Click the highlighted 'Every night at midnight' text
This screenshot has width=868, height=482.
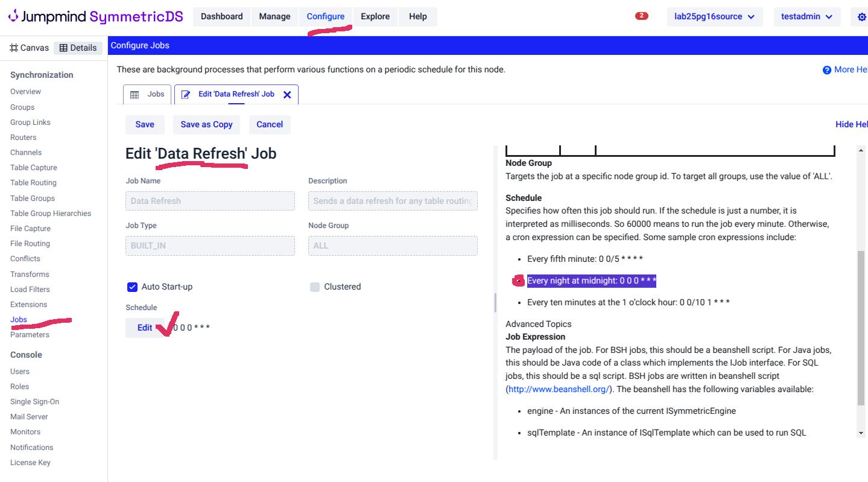pos(592,281)
